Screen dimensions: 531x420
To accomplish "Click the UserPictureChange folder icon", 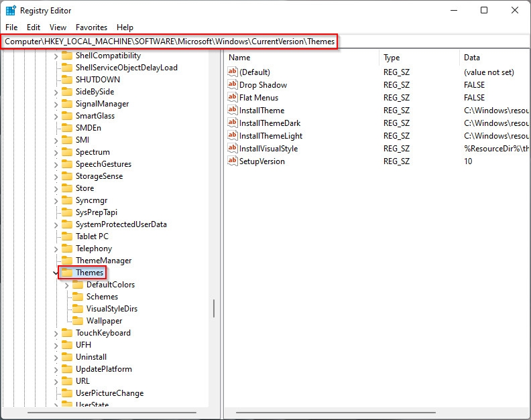I will [x=67, y=393].
